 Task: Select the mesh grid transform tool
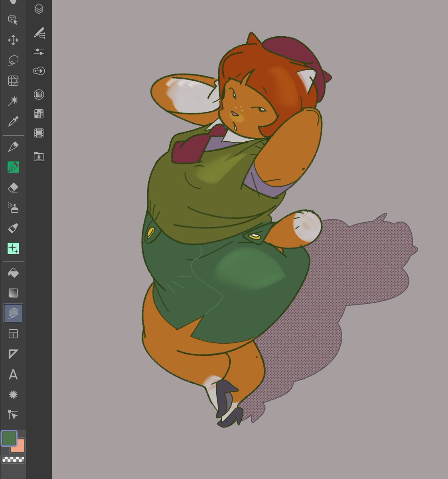click(13, 81)
